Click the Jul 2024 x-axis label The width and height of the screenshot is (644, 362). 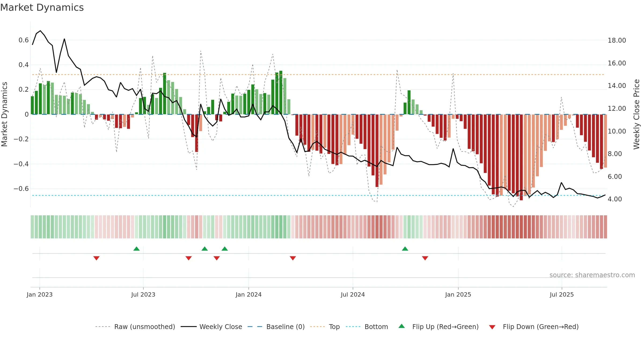(x=353, y=294)
